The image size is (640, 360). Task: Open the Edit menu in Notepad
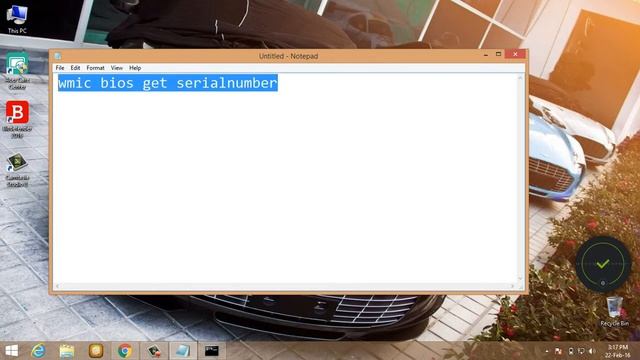point(75,68)
